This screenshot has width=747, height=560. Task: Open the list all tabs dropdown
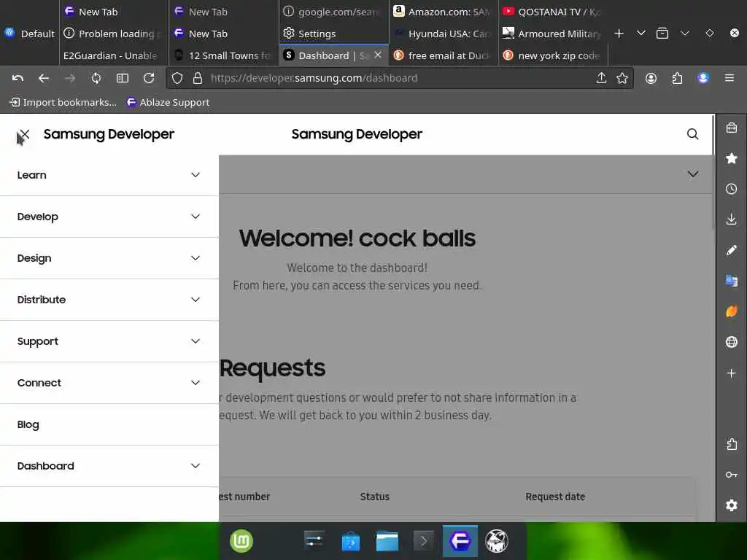(641, 33)
